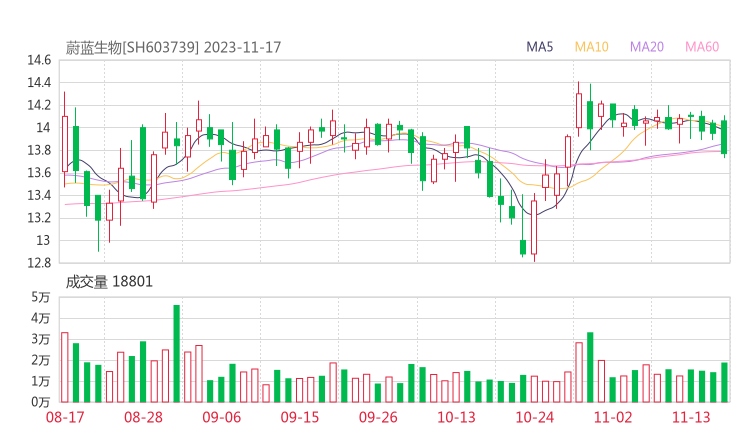Screen dimensions: 740x440
Task: Click the 13.4 price axis label
Action: [39, 195]
